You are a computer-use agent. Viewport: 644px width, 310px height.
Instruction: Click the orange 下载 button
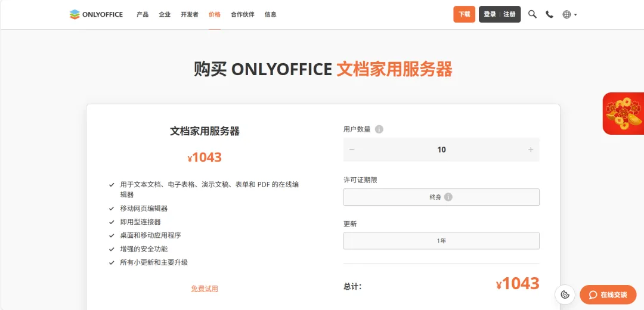(464, 14)
